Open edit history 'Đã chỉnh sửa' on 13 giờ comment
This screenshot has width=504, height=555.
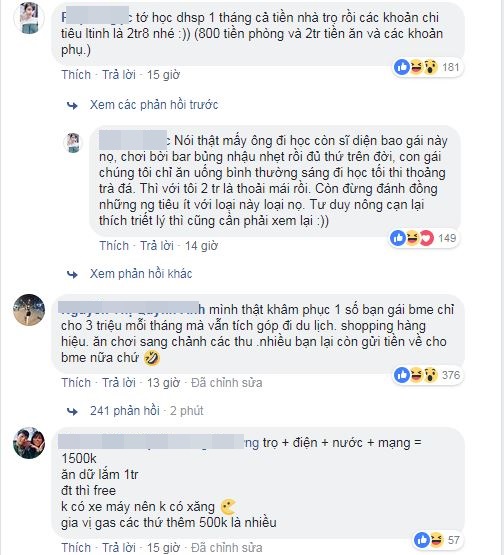227,383
